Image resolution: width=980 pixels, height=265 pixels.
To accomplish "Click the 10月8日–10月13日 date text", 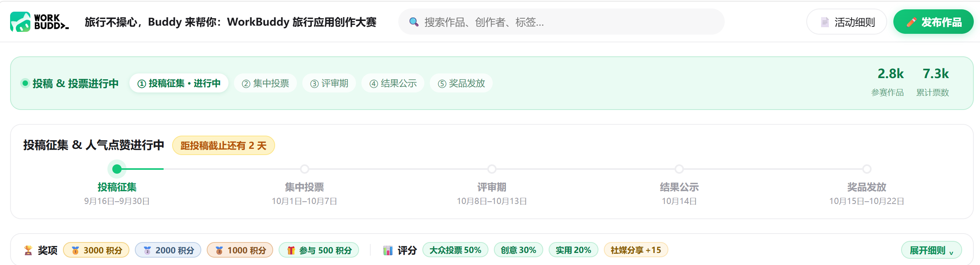I will click(x=492, y=201).
